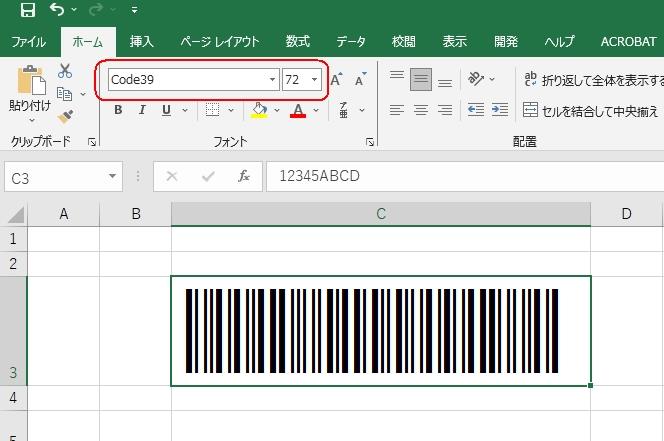Open the 表示 tab

tap(454, 42)
